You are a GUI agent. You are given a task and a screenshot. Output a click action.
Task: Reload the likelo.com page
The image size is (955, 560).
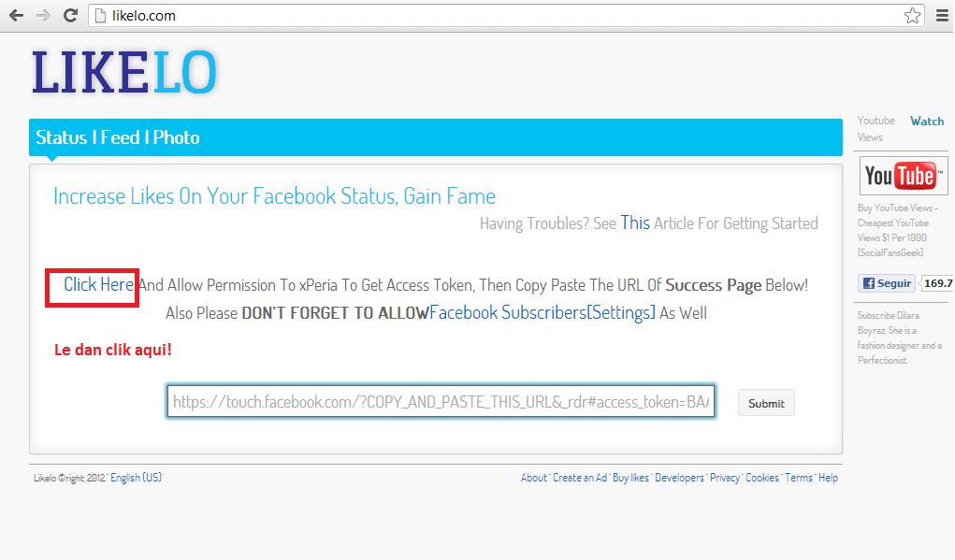coord(71,15)
